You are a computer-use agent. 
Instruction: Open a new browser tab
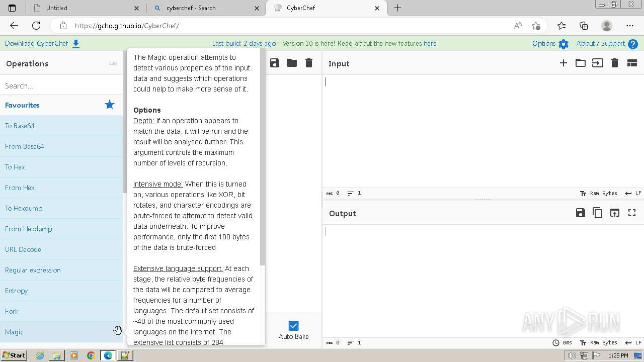pos(397,8)
